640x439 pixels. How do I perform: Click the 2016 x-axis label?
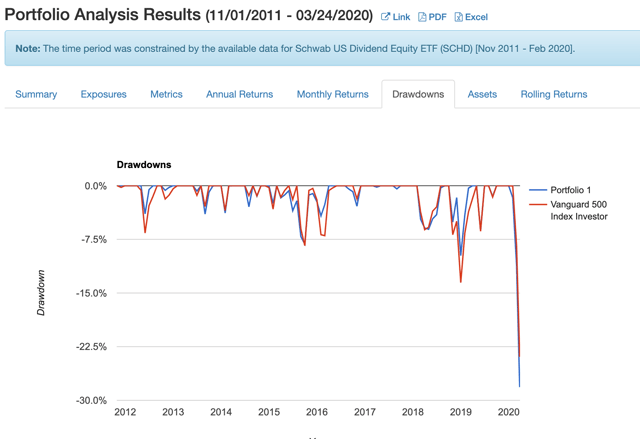click(x=317, y=412)
